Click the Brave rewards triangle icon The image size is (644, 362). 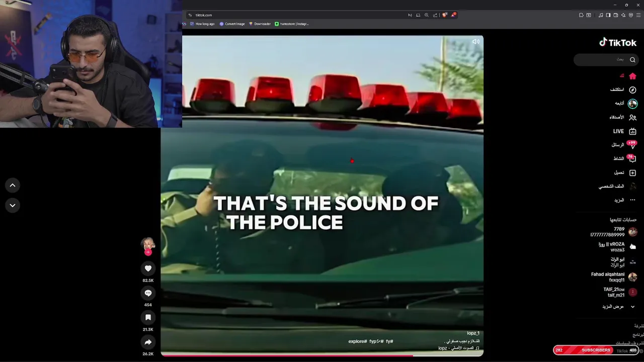coord(453,15)
